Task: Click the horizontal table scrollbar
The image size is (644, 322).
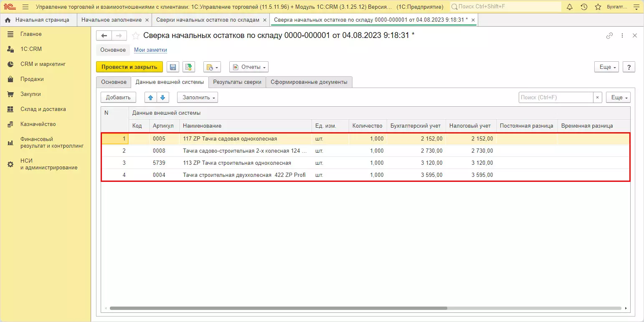Action: pos(278,308)
